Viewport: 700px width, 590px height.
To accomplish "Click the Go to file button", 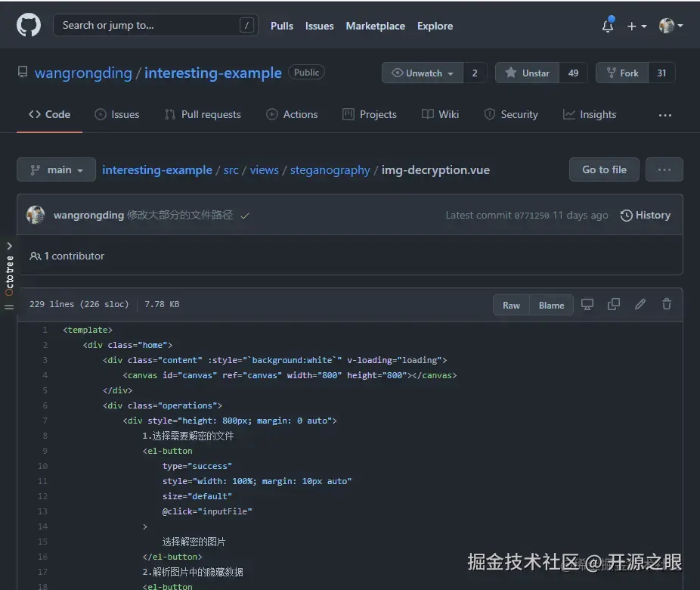I will click(x=604, y=169).
